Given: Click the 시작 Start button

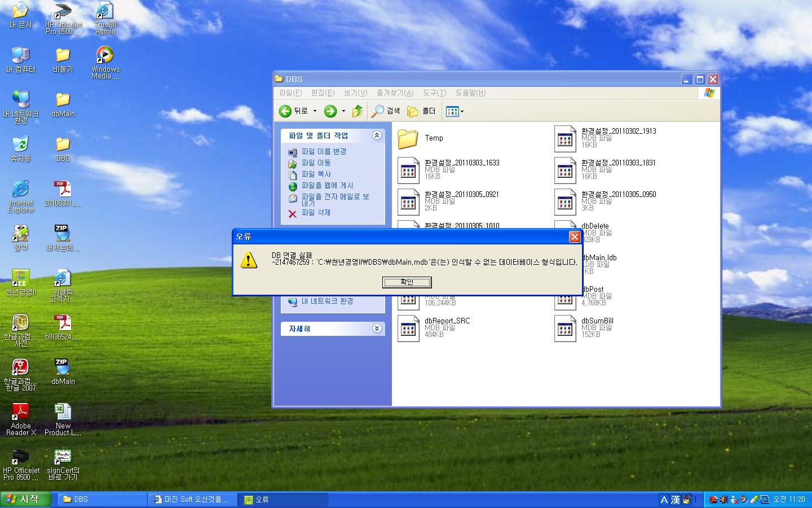Looking at the screenshot, I should 27,499.
